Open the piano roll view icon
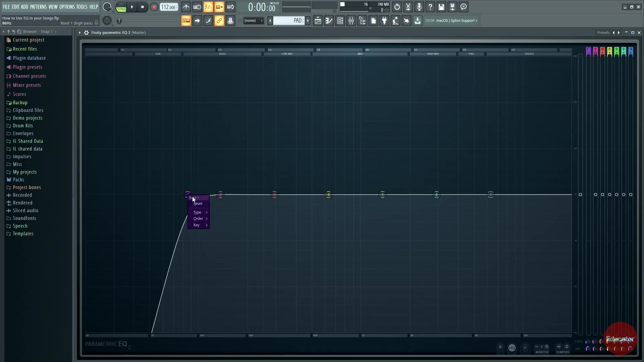This screenshot has height=362, width=644. click(329, 21)
